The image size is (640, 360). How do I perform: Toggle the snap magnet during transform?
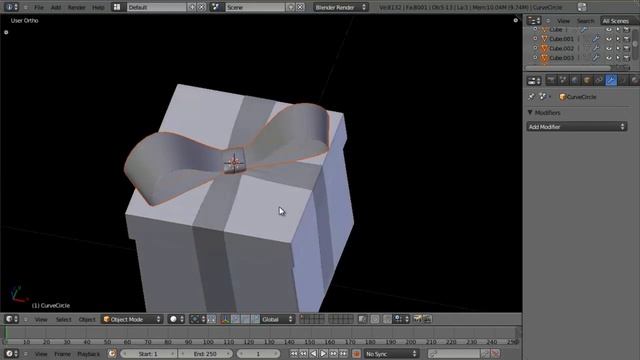[x=387, y=319]
